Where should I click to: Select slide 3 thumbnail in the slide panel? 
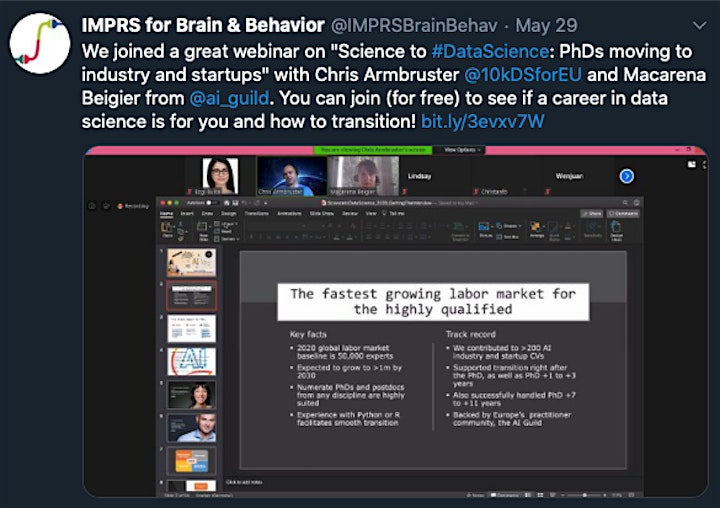coord(191,328)
